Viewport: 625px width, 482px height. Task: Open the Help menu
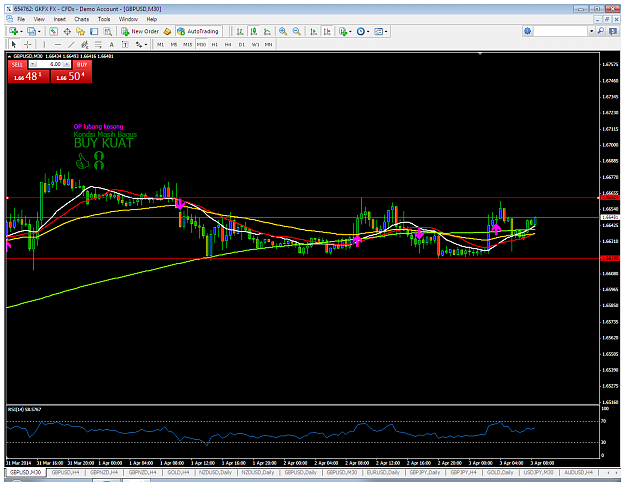click(151, 19)
